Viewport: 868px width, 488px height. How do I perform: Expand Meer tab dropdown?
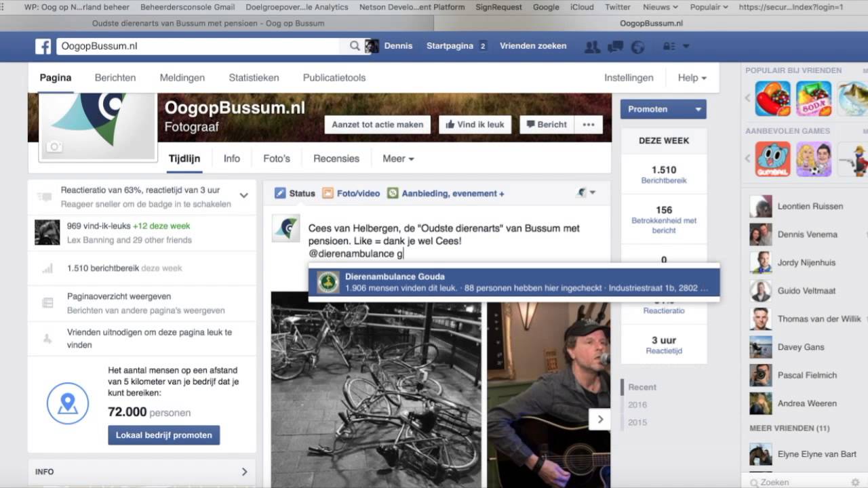click(398, 159)
